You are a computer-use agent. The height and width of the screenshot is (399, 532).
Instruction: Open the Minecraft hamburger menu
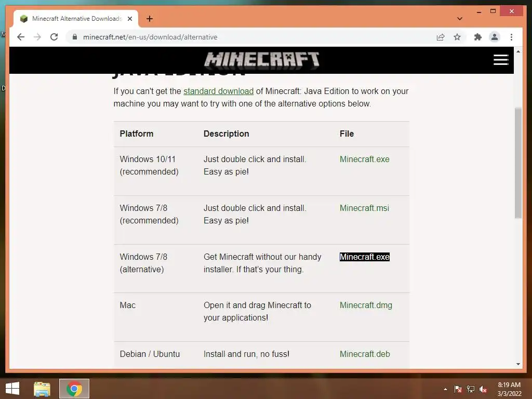[501, 60]
